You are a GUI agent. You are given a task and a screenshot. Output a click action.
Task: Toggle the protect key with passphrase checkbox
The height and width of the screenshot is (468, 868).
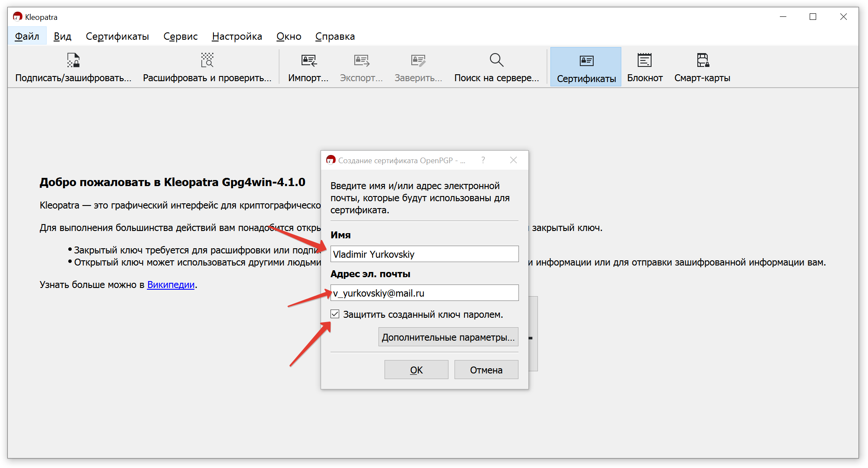(335, 314)
